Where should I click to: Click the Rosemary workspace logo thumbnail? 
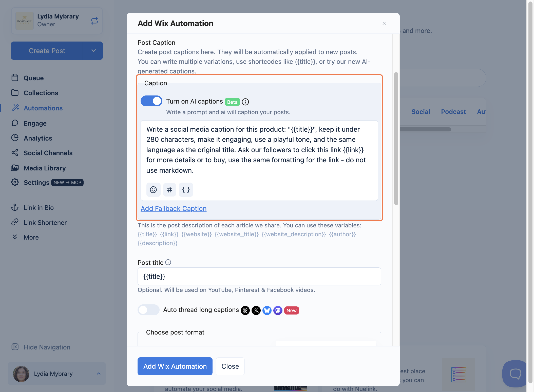coord(25,21)
